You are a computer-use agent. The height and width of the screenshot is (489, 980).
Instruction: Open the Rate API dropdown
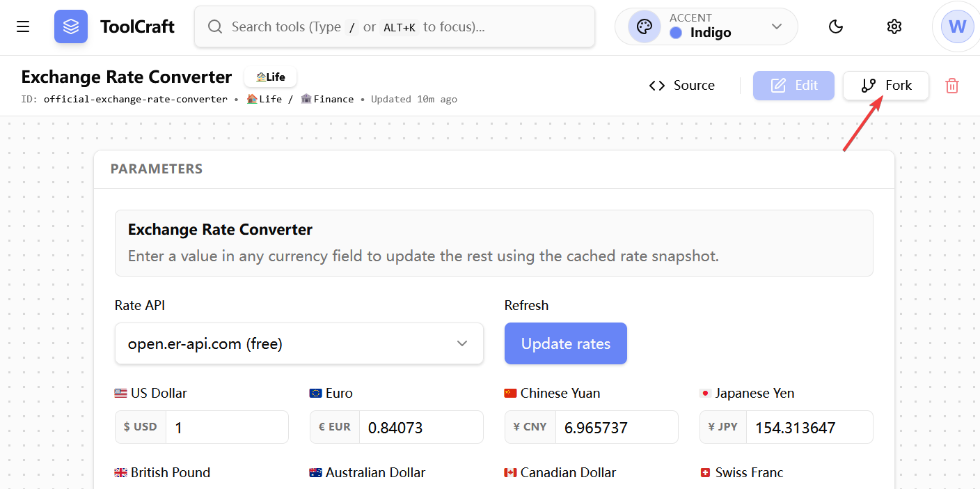299,343
